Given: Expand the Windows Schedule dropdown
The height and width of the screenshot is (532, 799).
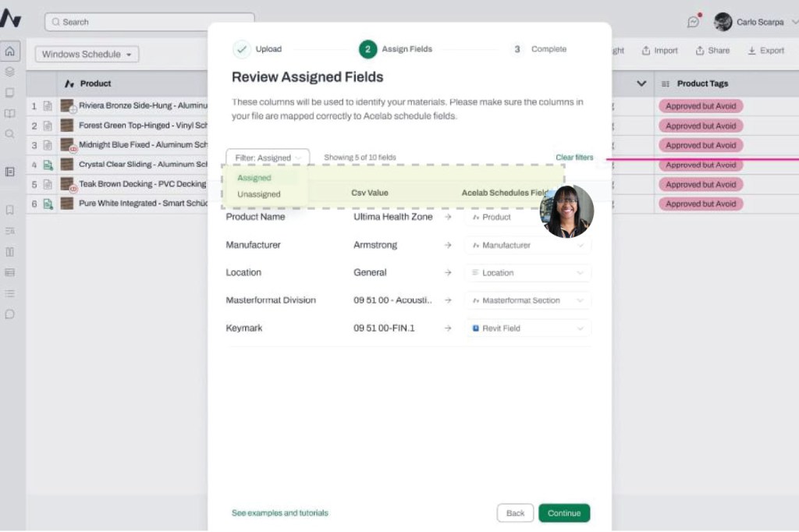Looking at the screenshot, I should coord(87,55).
